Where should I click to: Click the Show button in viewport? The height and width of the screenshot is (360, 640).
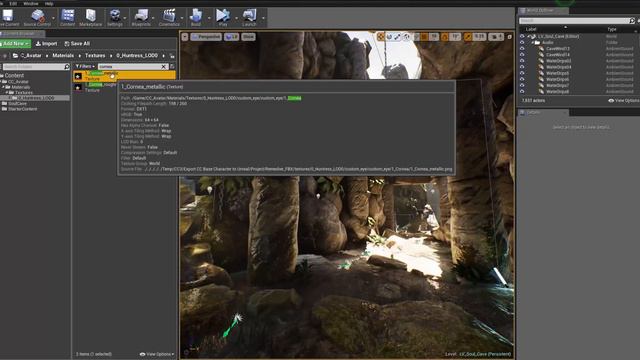pyautogui.click(x=248, y=37)
